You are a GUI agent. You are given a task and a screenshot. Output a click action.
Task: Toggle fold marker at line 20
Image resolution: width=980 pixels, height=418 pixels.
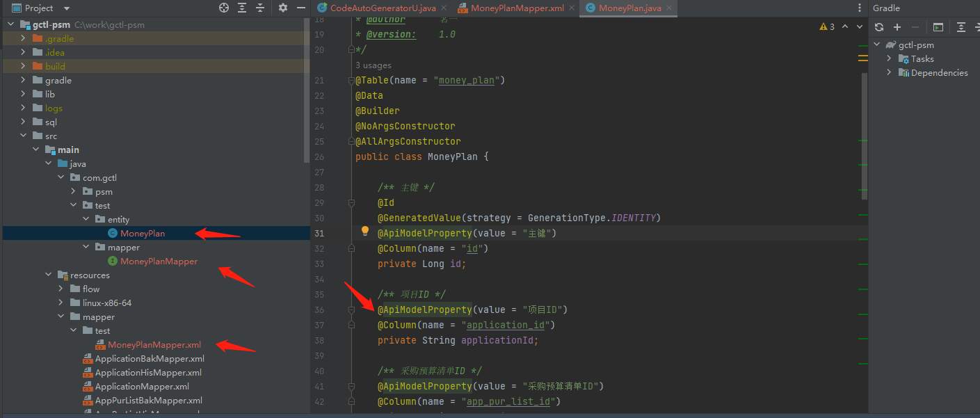click(352, 50)
